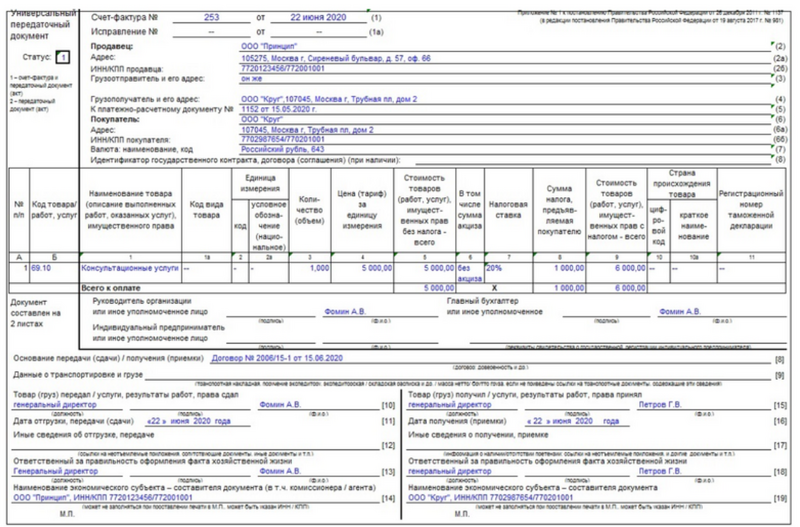Click the shipper value он же

pyautogui.click(x=252, y=79)
